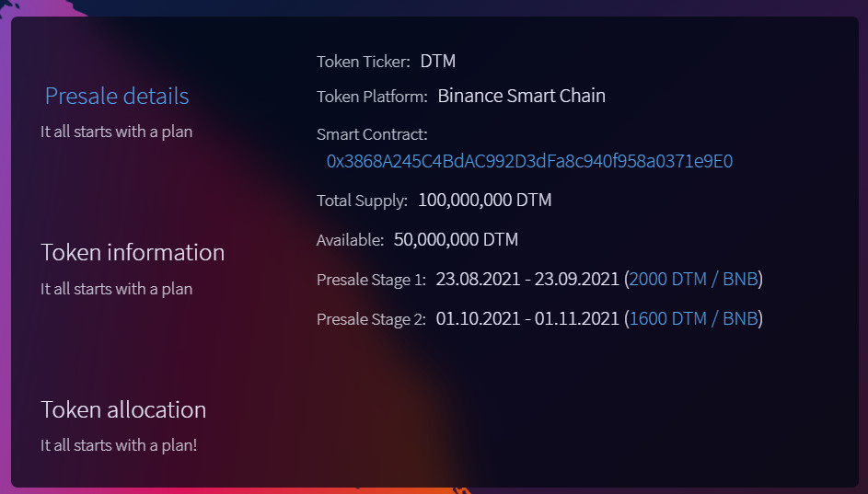Click the subtitle under Token information
This screenshot has height=494, width=868.
pos(117,289)
